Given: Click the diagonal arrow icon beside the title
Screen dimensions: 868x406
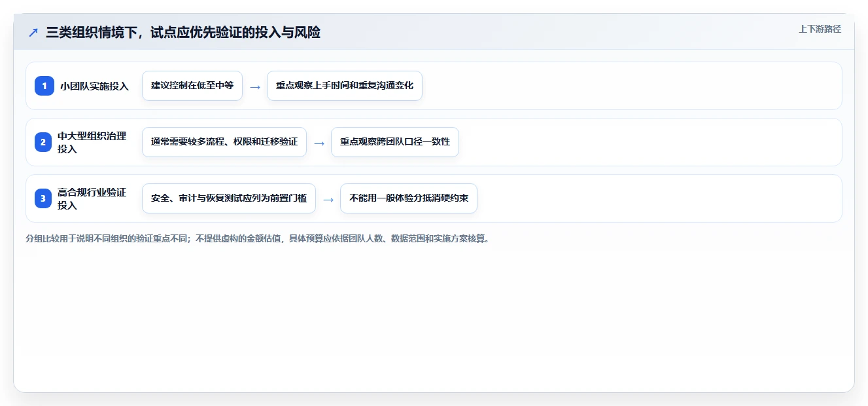Looking at the screenshot, I should click(x=33, y=32).
